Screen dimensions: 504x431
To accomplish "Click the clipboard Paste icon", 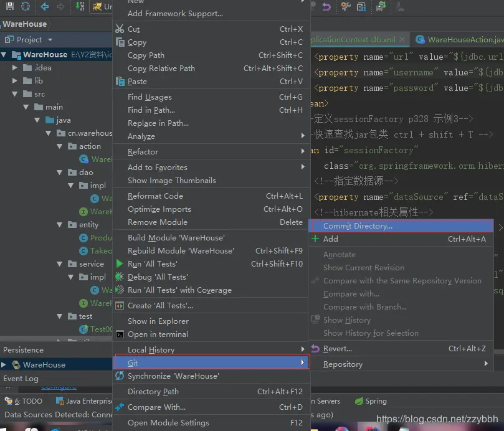I will point(120,82).
